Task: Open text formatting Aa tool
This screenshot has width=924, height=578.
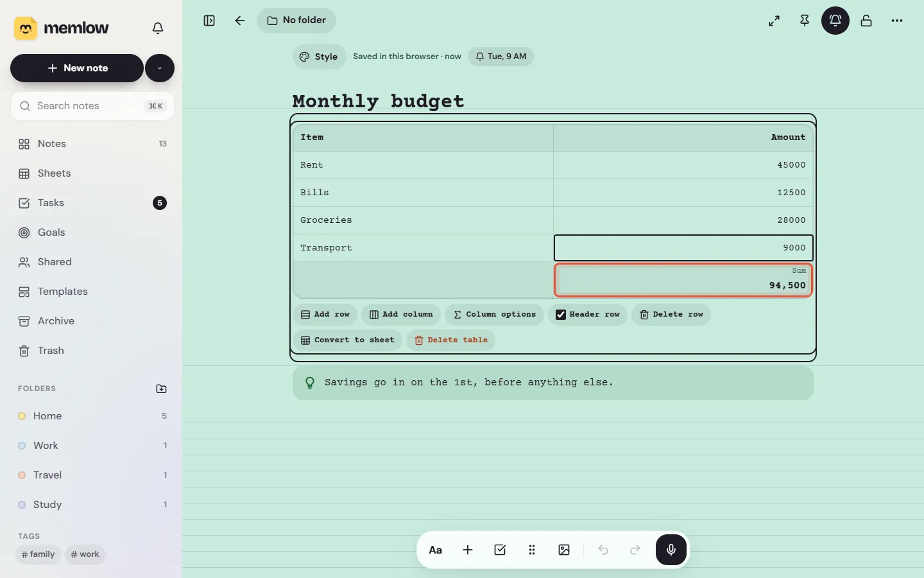Action: tap(436, 550)
